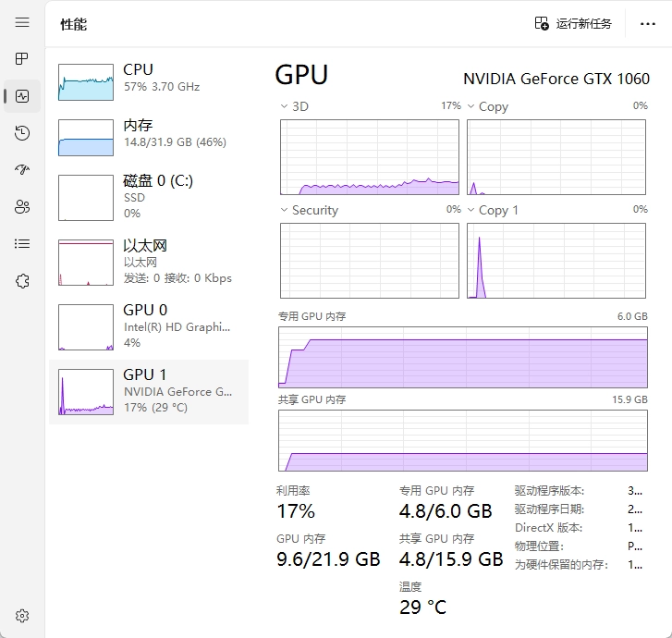This screenshot has width=672, height=638.
Task: Open the Copy 1 graph engine dropdown
Action: [493, 210]
